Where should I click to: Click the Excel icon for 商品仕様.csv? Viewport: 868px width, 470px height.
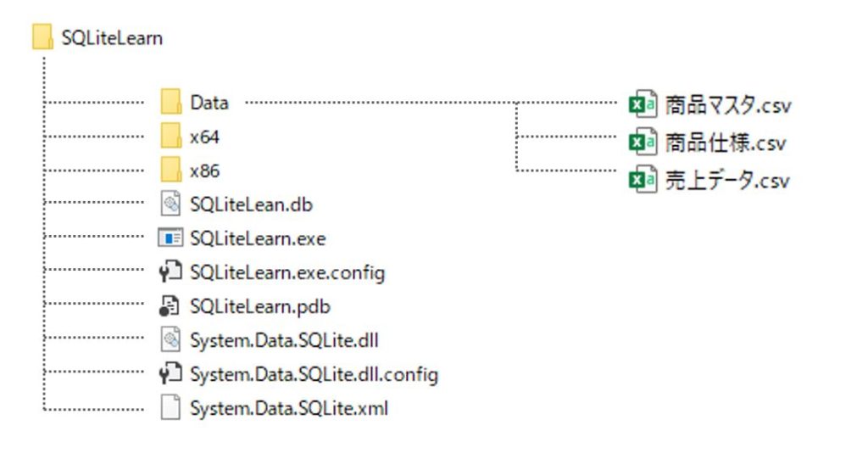643,142
